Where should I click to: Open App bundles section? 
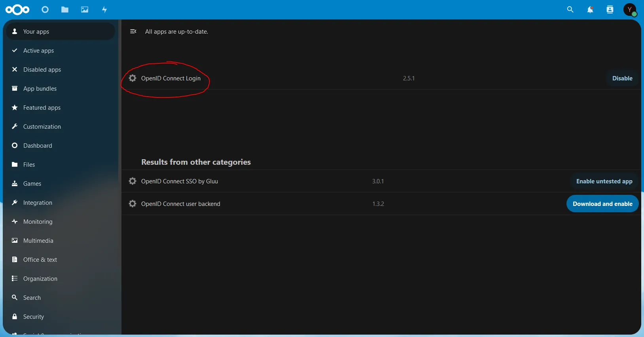[61, 88]
